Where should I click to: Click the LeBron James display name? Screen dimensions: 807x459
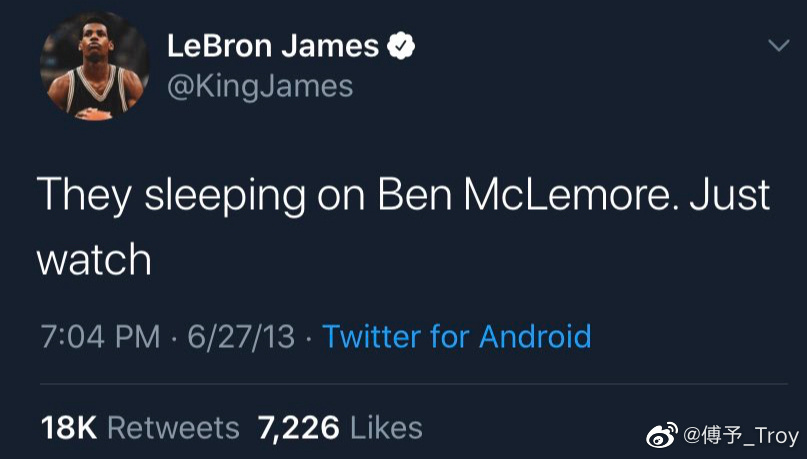273,46
